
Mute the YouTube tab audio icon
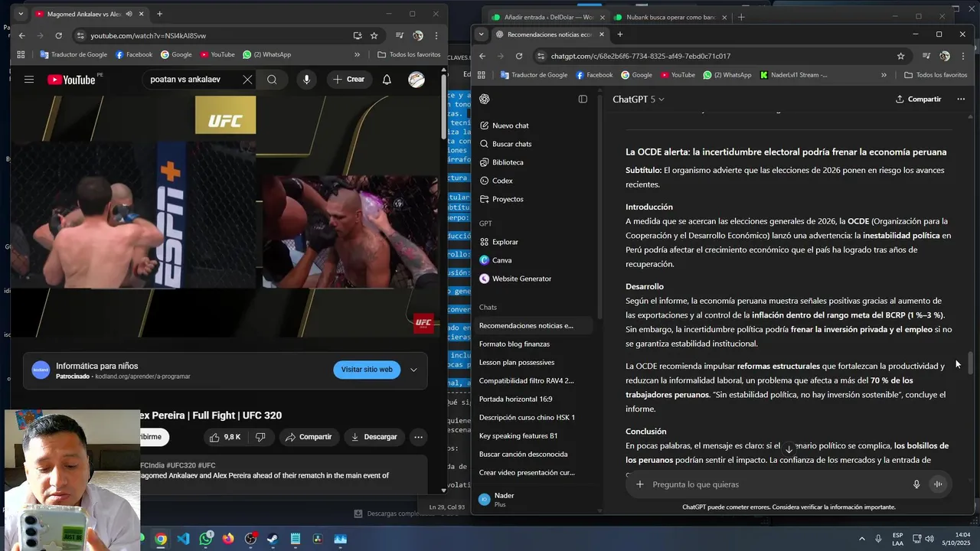coord(129,14)
